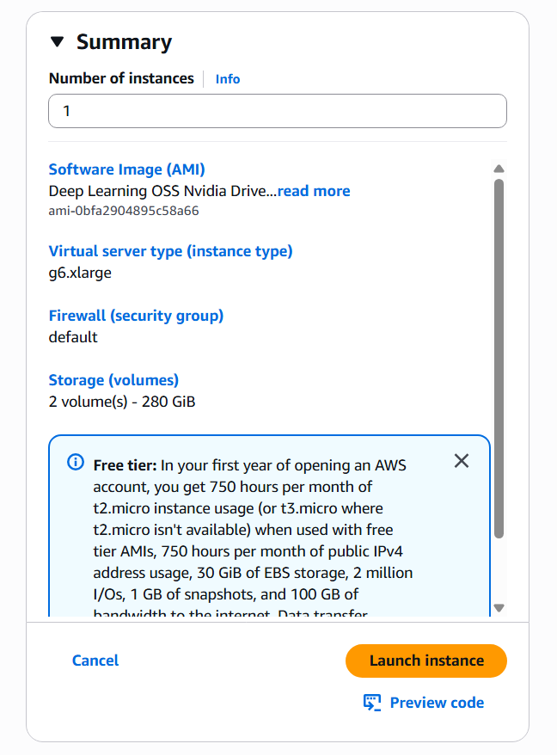Viewport: 557px width, 756px height.
Task: Click the g6.xlarge instance type value
Action: [x=80, y=273]
